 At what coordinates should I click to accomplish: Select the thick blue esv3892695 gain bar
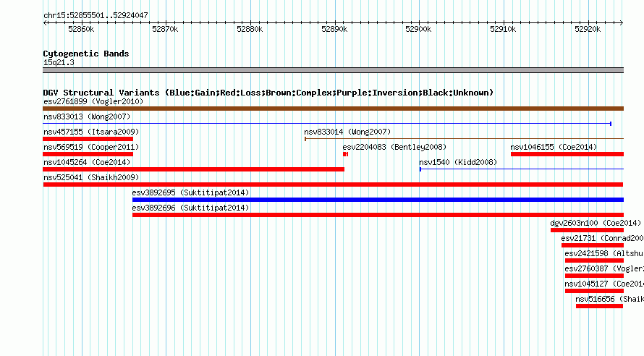[x=378, y=200]
